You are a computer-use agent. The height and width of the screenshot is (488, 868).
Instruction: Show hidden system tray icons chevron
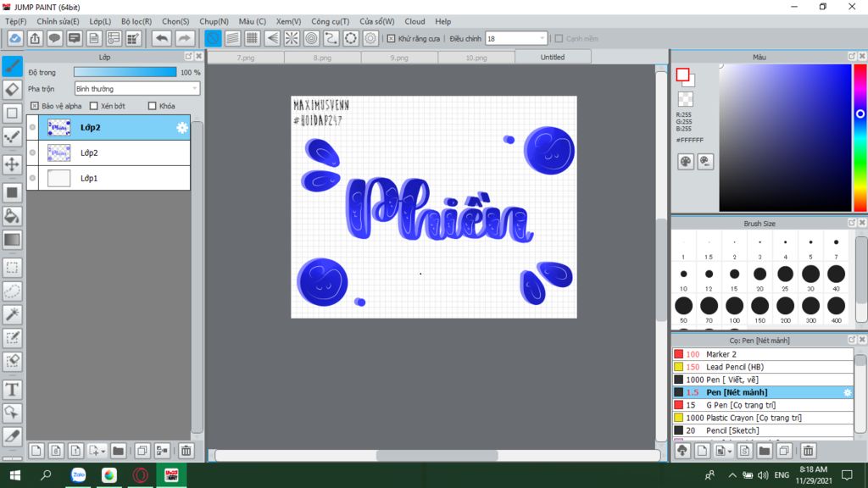(732, 475)
